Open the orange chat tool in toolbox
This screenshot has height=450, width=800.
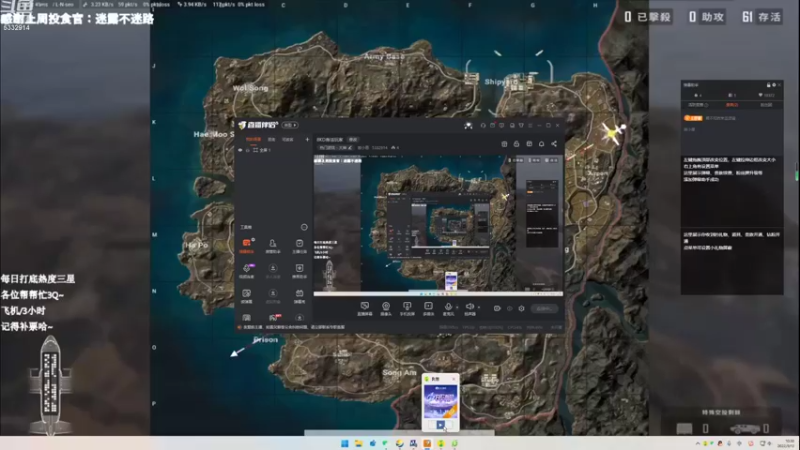(246, 245)
